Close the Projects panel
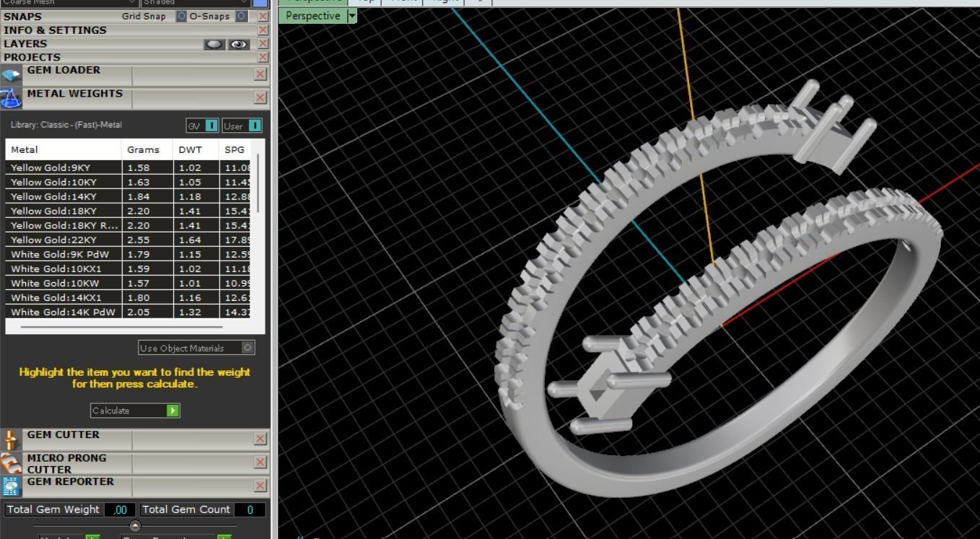The width and height of the screenshot is (980, 539). click(263, 57)
